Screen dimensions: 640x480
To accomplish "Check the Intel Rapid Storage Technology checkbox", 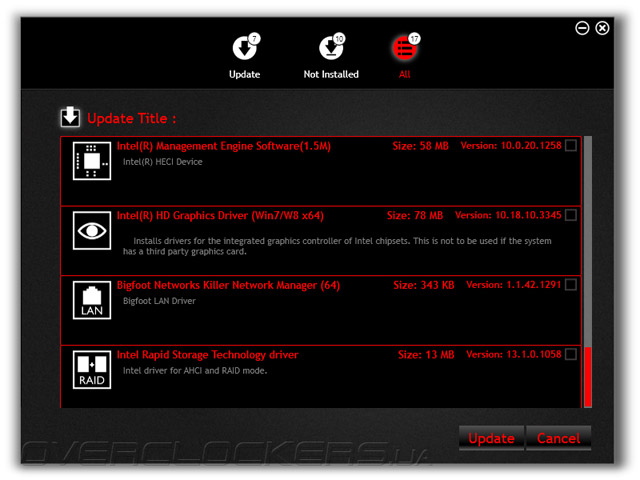I will (571, 354).
